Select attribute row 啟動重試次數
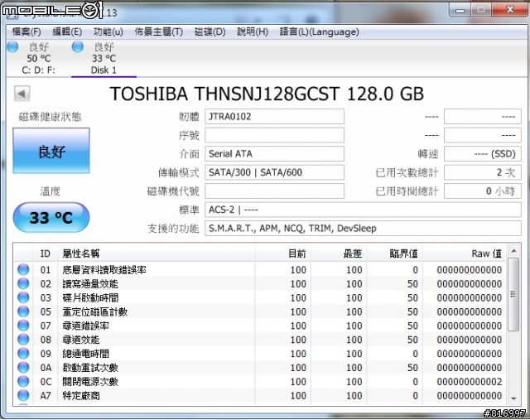530x420 pixels. (260, 367)
